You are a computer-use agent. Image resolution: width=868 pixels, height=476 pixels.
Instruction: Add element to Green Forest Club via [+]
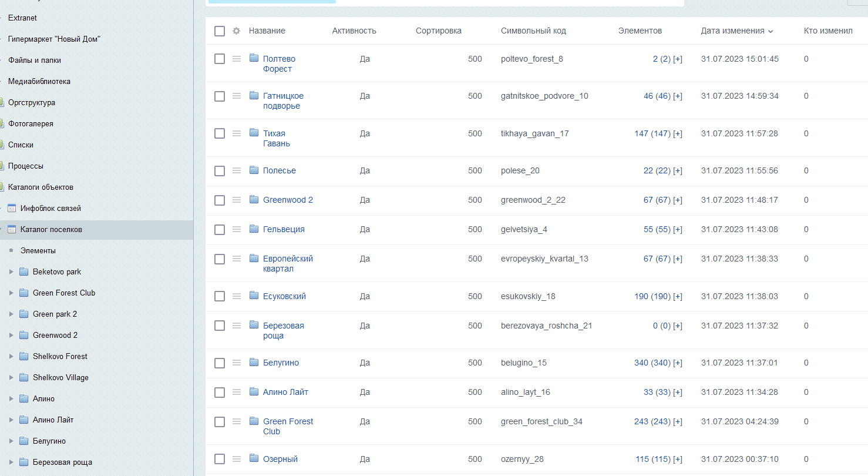[x=678, y=421]
